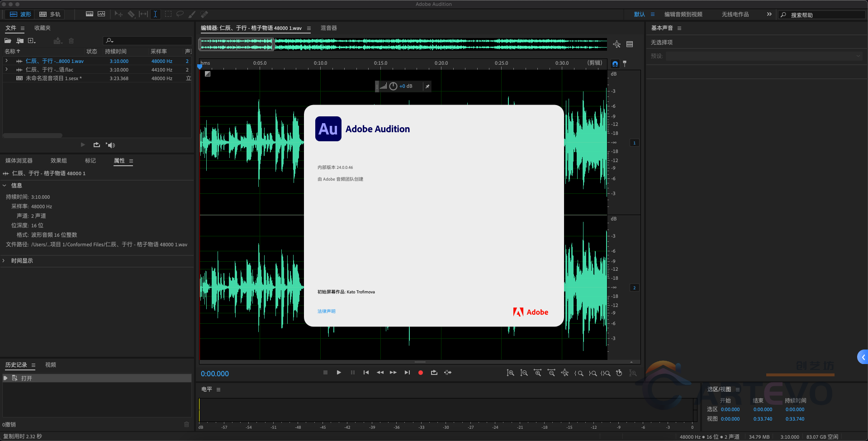This screenshot has height=441, width=868.
Task: Open workspace overflow chevrons
Action: pos(769,14)
